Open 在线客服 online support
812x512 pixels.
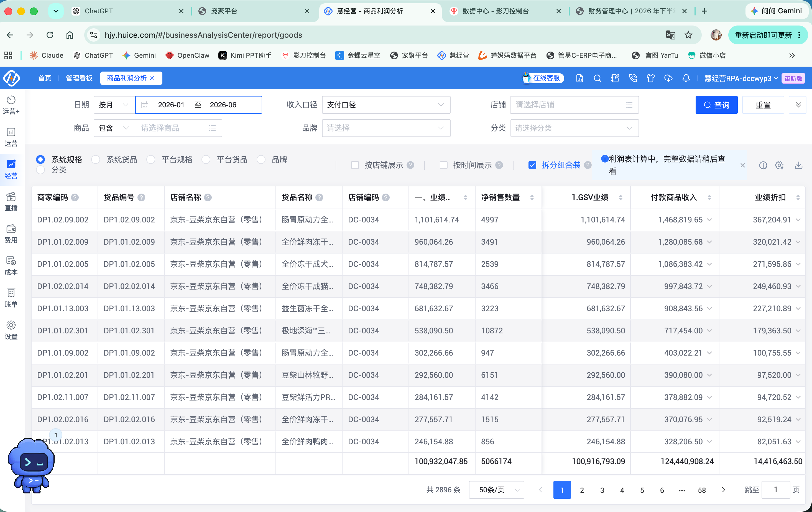(543, 78)
